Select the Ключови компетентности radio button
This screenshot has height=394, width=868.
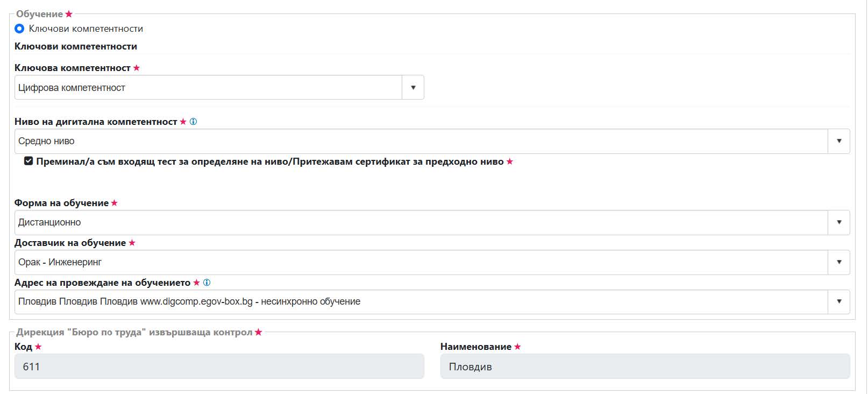(19, 29)
